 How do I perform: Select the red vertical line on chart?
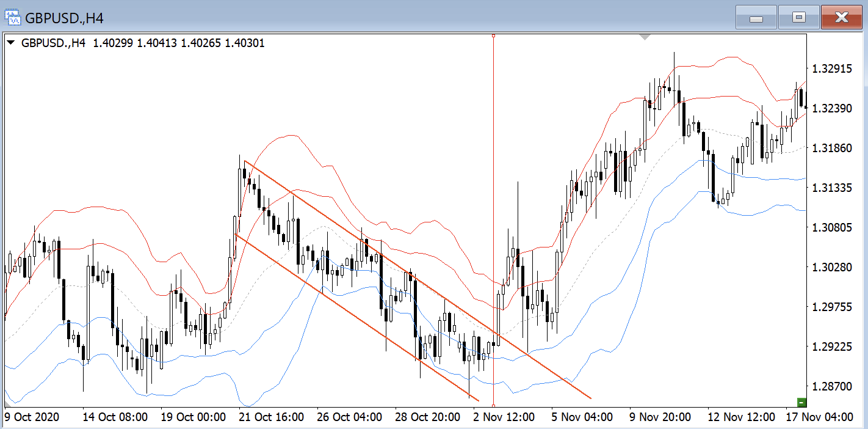[x=493, y=183]
